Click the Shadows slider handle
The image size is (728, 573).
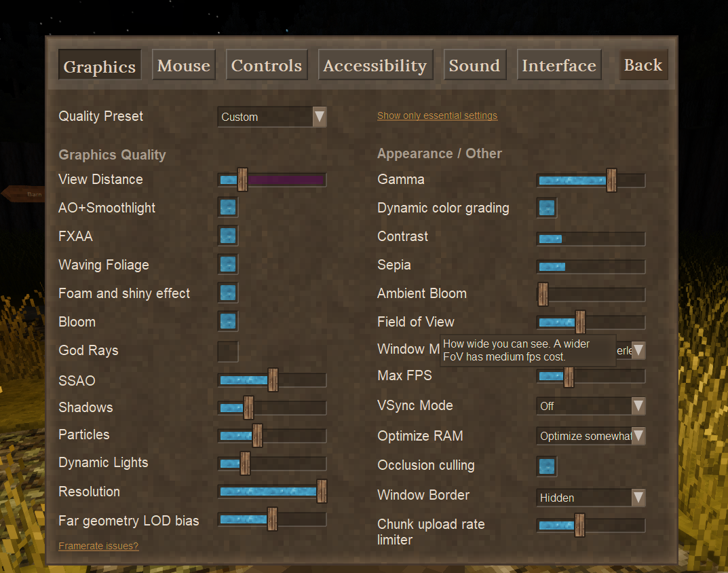point(248,407)
